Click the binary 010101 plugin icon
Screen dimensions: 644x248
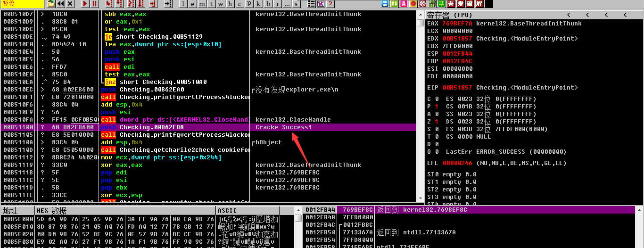point(432,4)
